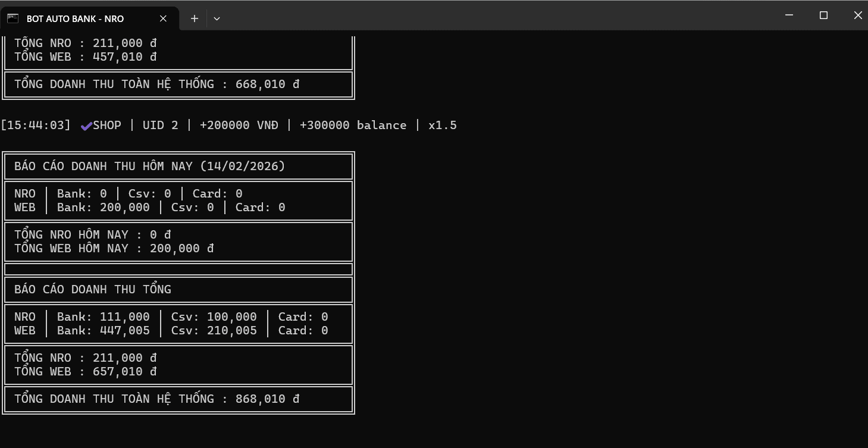
Task: Maximize the terminal window
Action: pos(823,15)
